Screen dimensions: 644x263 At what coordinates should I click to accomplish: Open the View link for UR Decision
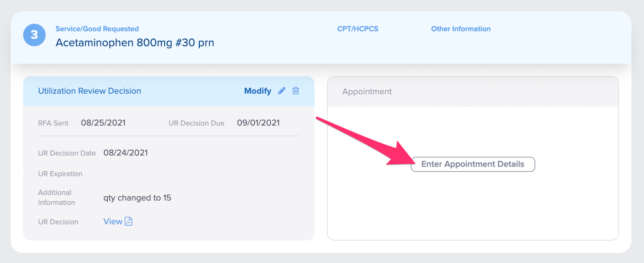tap(113, 222)
